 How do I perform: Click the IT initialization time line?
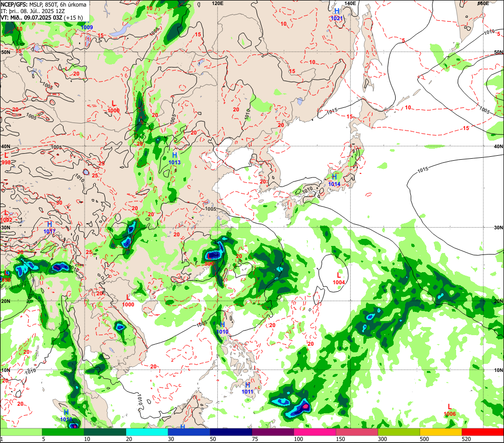pos(32,11)
